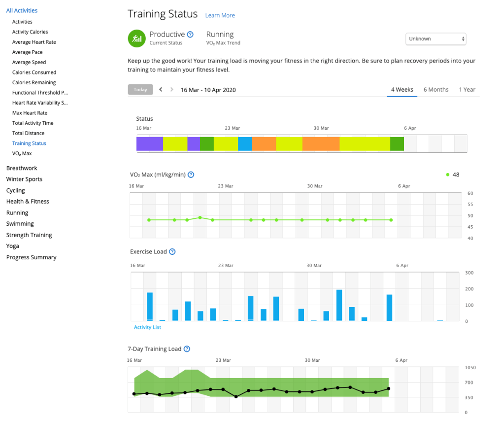504x421 pixels.
Task: Open the Unknown dropdown selector
Action: [436, 39]
